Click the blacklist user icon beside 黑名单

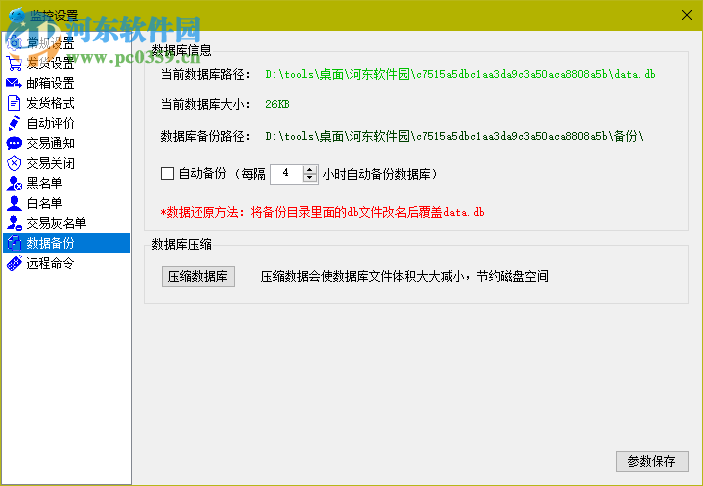coord(14,183)
